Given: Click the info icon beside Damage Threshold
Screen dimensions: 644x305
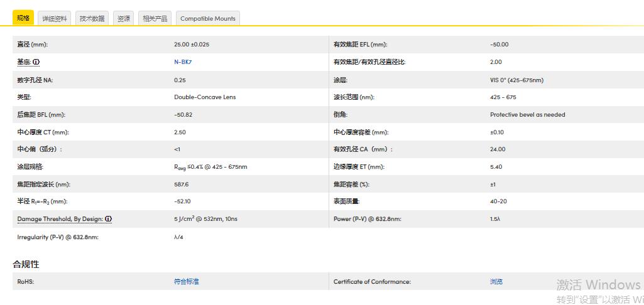Looking at the screenshot, I should (x=108, y=219).
